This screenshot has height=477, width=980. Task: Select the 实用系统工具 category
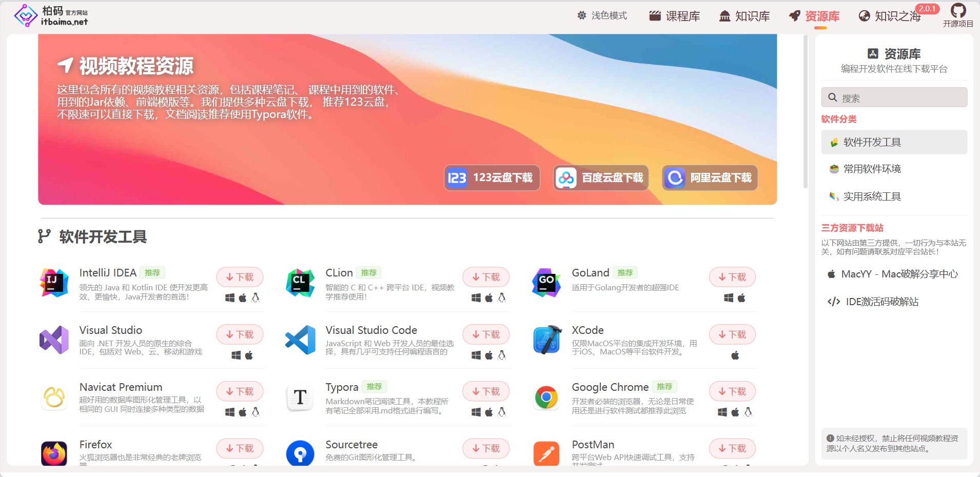point(894,196)
